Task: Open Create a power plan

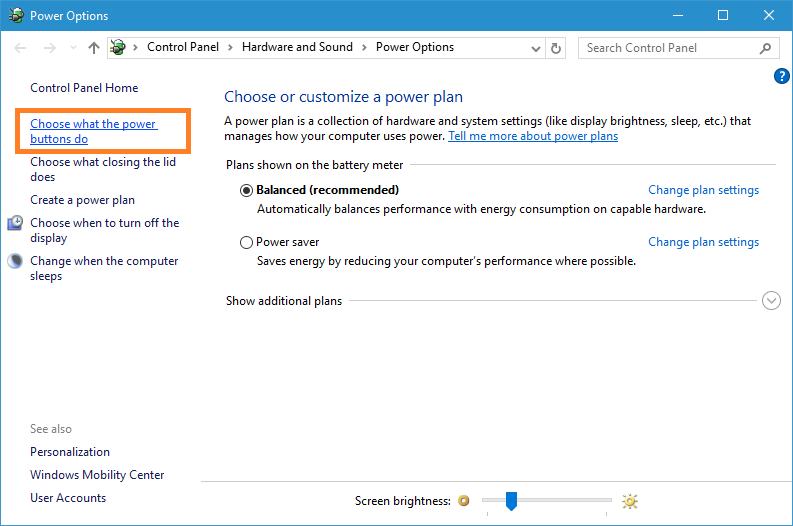Action: (x=82, y=200)
